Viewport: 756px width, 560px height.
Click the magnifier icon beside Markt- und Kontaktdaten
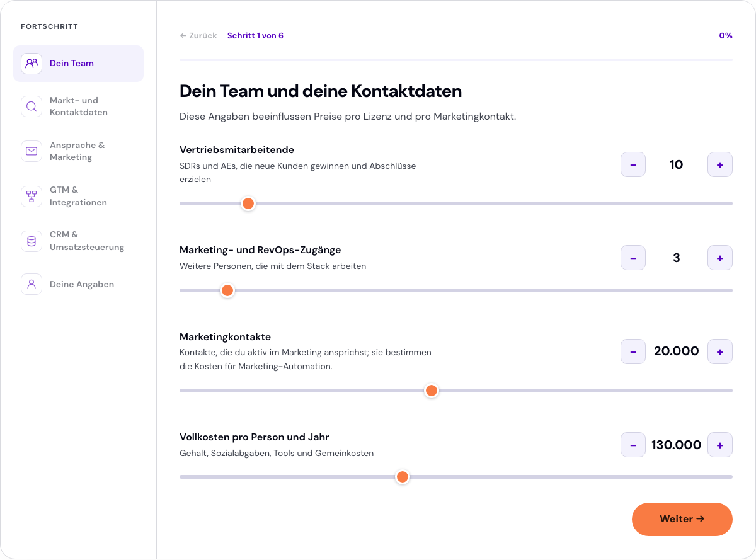point(31,106)
